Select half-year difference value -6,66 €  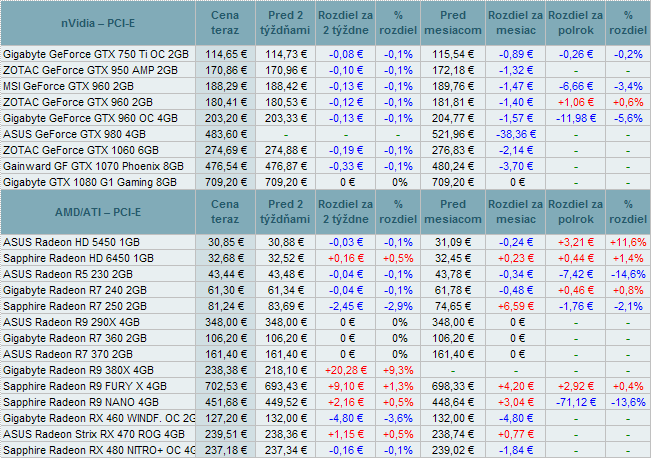(576, 86)
